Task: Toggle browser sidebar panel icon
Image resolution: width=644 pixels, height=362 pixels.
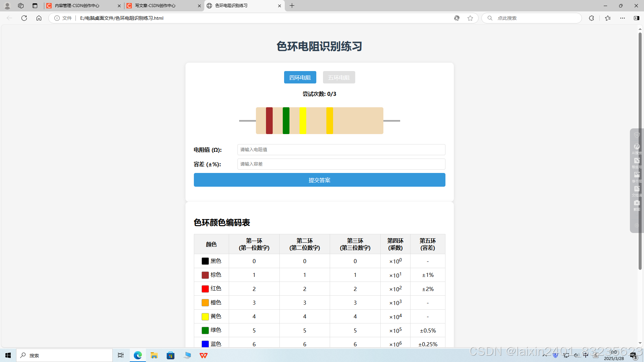Action: 637,18
